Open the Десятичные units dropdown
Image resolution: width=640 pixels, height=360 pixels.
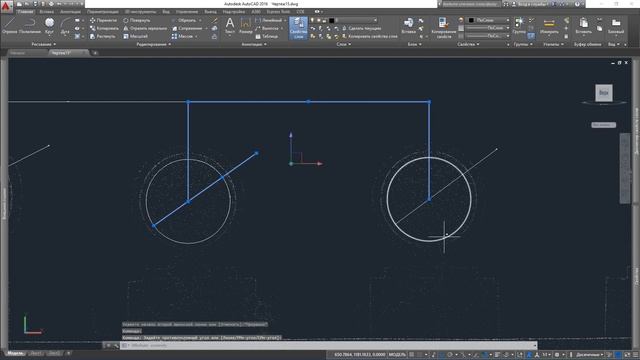tap(589, 355)
